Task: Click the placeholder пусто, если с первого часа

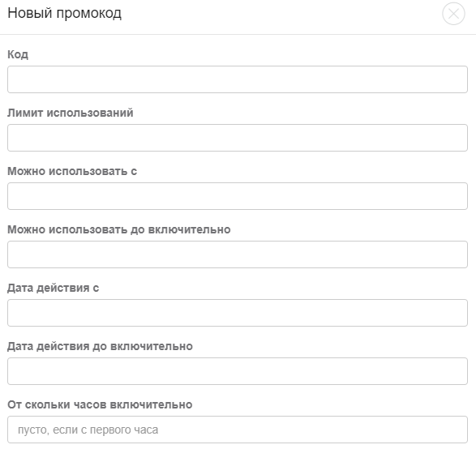Action: click(88, 430)
